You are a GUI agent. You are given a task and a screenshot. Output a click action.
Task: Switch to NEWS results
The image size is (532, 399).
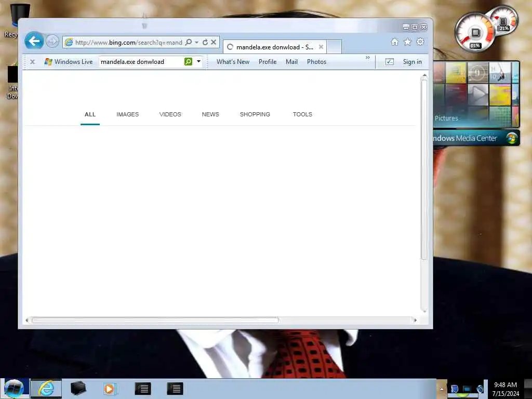coord(210,114)
